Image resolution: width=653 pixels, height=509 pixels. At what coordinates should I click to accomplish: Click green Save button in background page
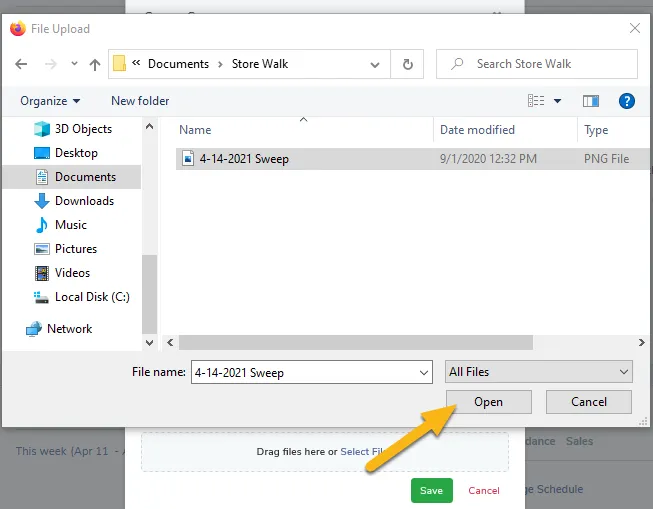[431, 491]
